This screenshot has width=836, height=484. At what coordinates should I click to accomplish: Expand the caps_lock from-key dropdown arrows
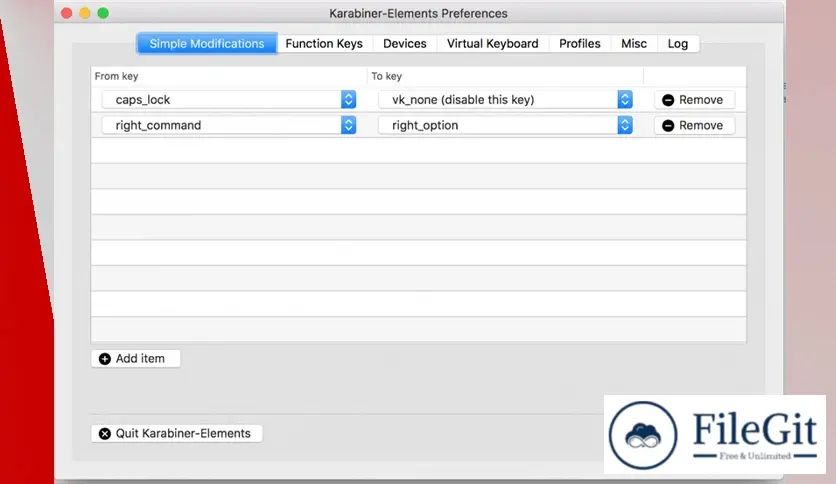click(348, 100)
